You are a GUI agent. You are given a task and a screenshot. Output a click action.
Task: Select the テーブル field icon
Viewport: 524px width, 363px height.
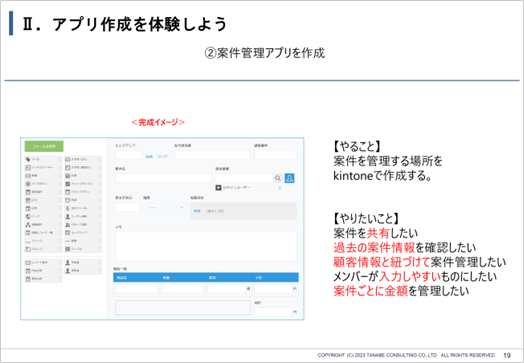(x=68, y=249)
